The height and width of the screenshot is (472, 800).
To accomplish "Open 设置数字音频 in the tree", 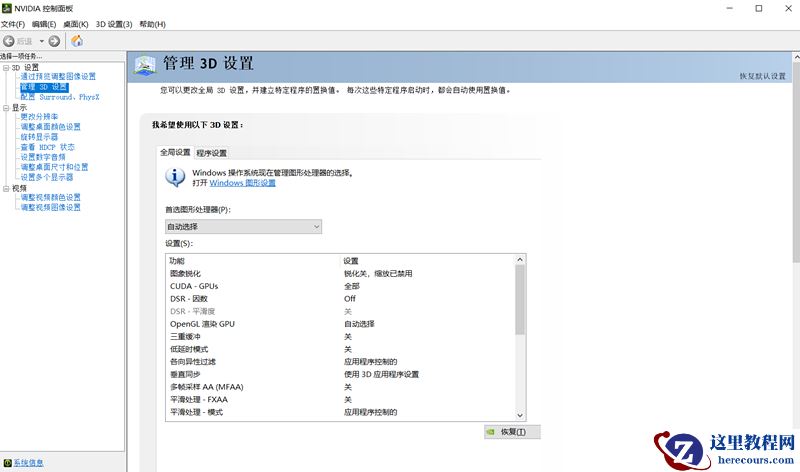I will (x=43, y=157).
